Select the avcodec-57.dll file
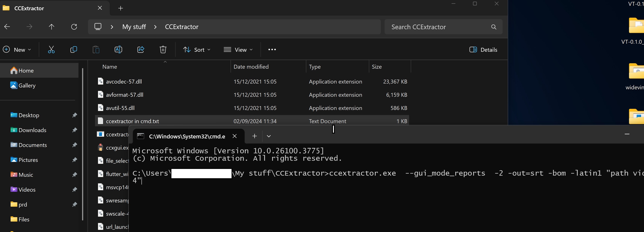This screenshot has width=644, height=232. click(124, 81)
